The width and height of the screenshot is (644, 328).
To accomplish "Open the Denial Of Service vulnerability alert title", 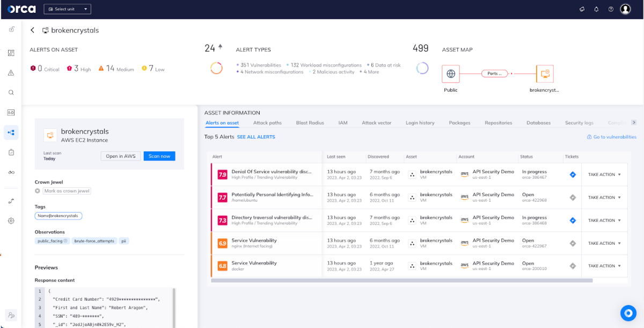I will (x=272, y=172).
